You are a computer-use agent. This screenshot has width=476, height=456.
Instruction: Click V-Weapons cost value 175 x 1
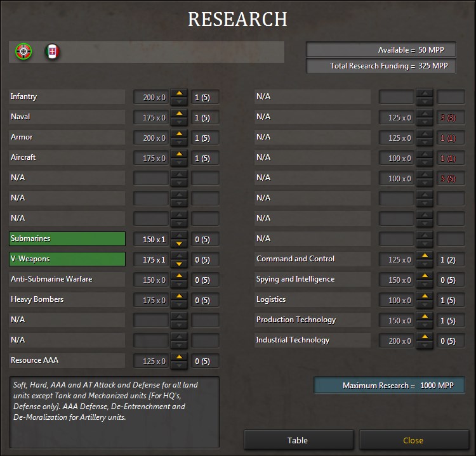(151, 259)
